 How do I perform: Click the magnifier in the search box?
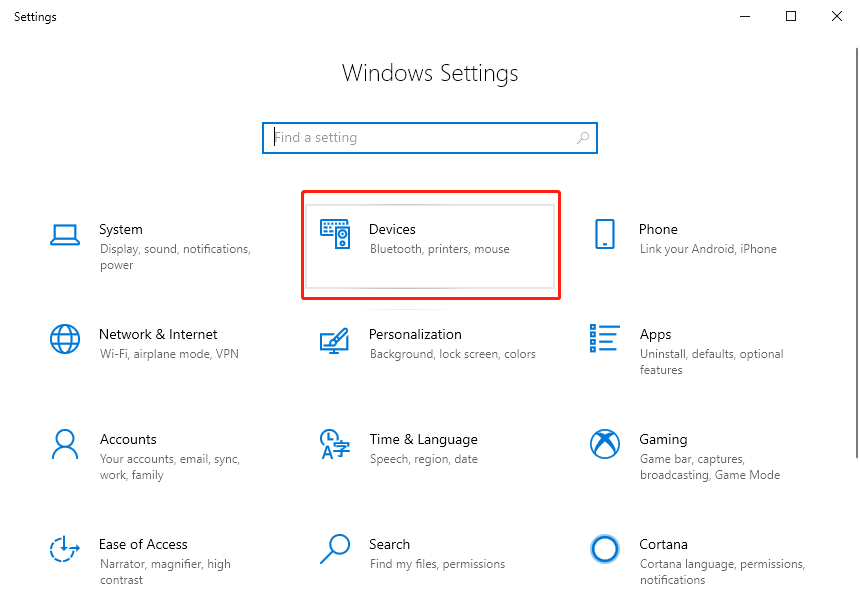[583, 138]
